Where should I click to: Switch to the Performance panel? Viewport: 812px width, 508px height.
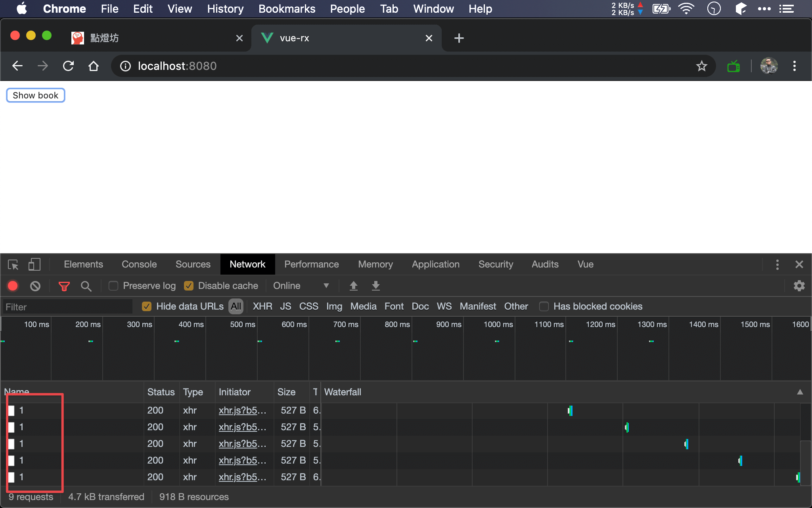pyautogui.click(x=312, y=264)
